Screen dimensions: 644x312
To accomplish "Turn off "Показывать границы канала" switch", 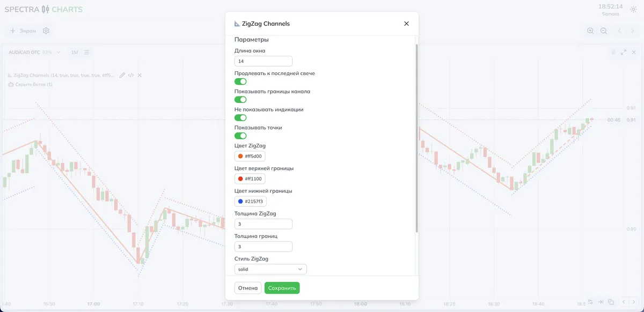I will [x=240, y=100].
